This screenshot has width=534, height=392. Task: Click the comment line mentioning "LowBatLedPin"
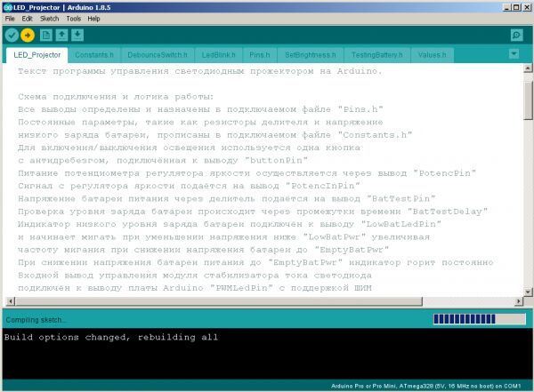pyautogui.click(x=230, y=224)
